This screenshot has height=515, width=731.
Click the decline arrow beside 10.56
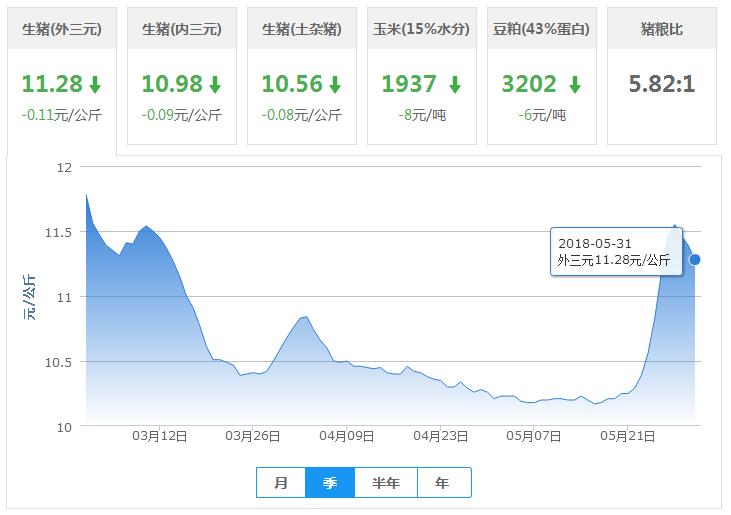(x=334, y=84)
